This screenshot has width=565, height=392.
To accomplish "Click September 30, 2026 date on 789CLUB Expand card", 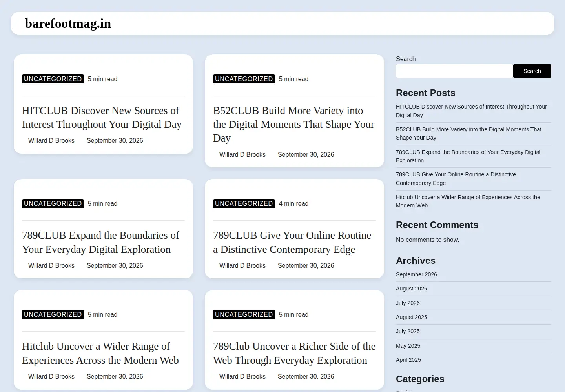I will pos(115,265).
